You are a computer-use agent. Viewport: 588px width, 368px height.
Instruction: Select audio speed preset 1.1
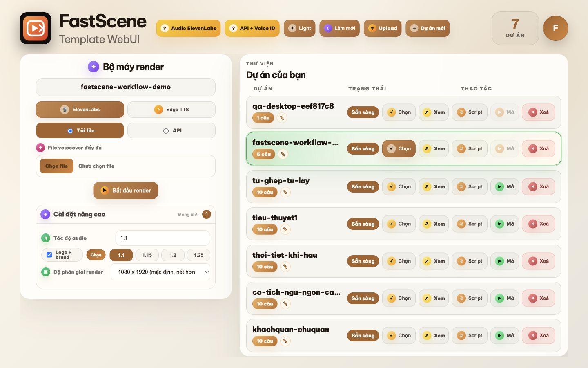pyautogui.click(x=121, y=255)
